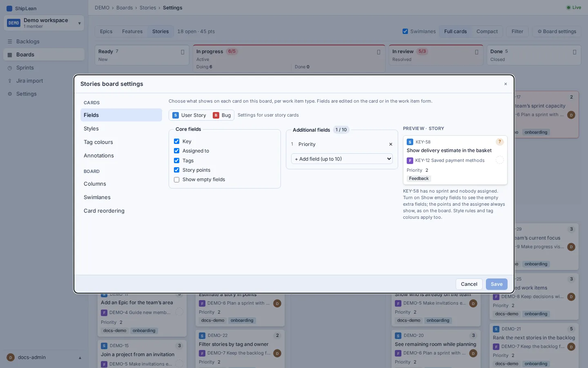This screenshot has height=368, width=588.
Task: Click the question mark badge on preview card
Action: tap(499, 142)
